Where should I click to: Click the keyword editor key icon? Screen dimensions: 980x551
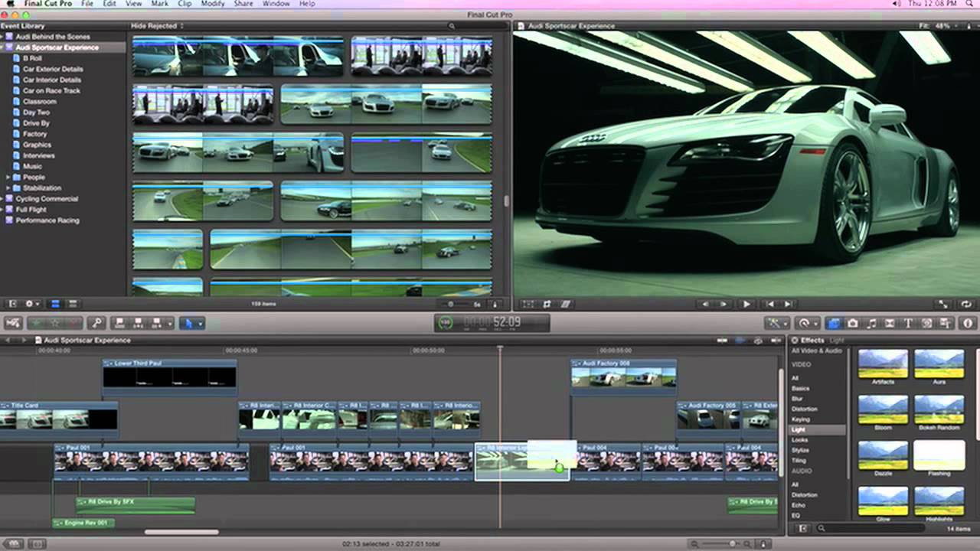(x=96, y=323)
